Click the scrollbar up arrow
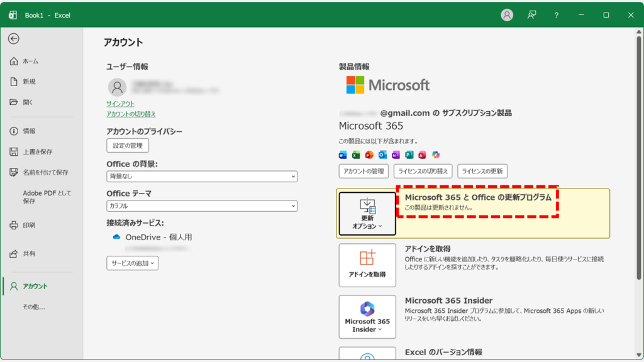This screenshot has width=644, height=362. 639,31
